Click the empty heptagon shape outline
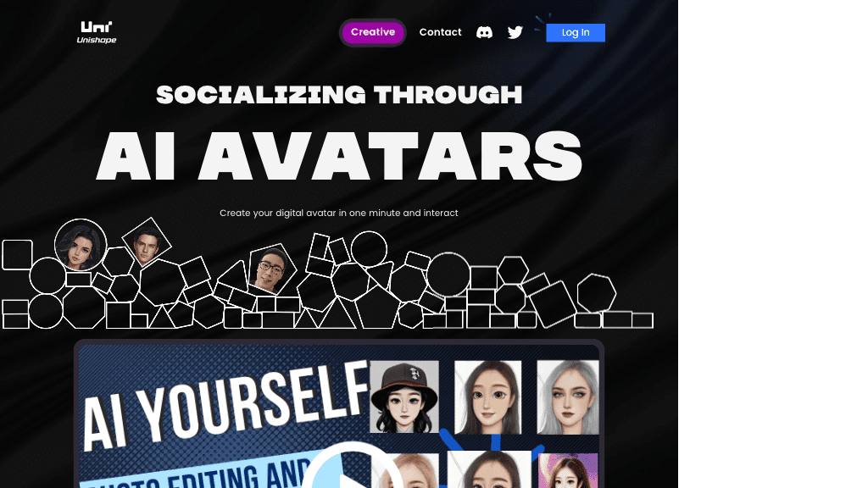The width and height of the screenshot is (868, 488). click(x=596, y=292)
